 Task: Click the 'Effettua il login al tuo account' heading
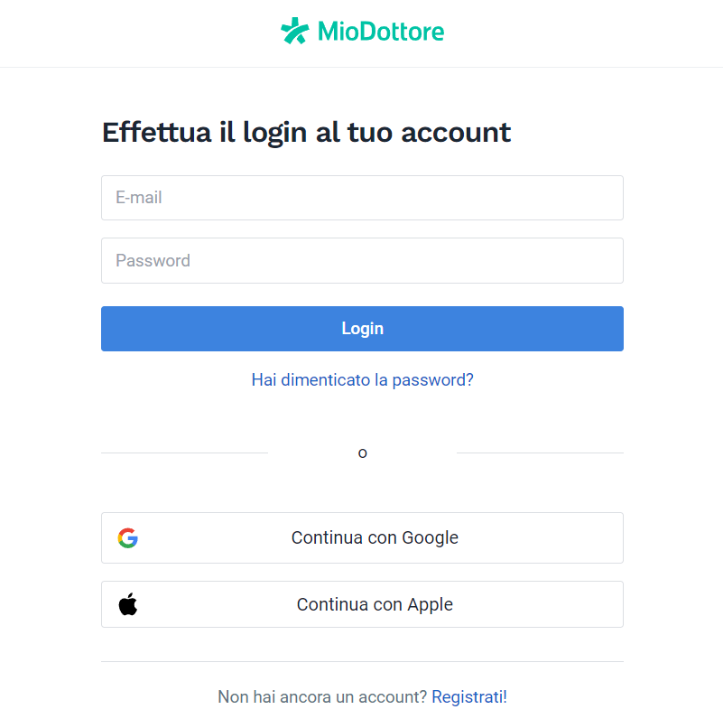305,132
